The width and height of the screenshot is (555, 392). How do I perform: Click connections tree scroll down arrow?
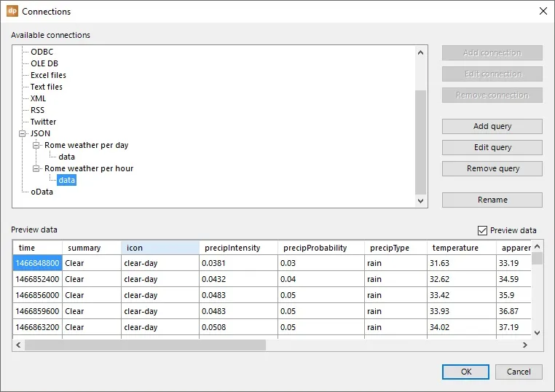420,201
